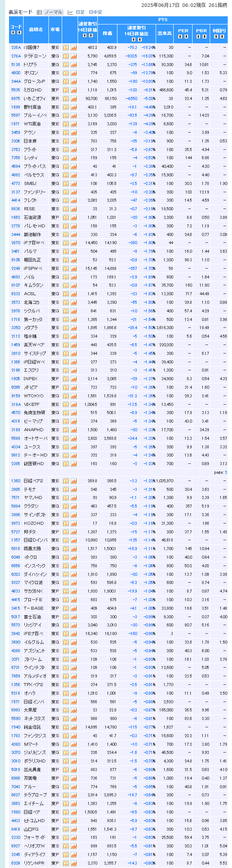Open chart icon for 楽天Wベア row
232x868 pixels.
click(x=73, y=345)
